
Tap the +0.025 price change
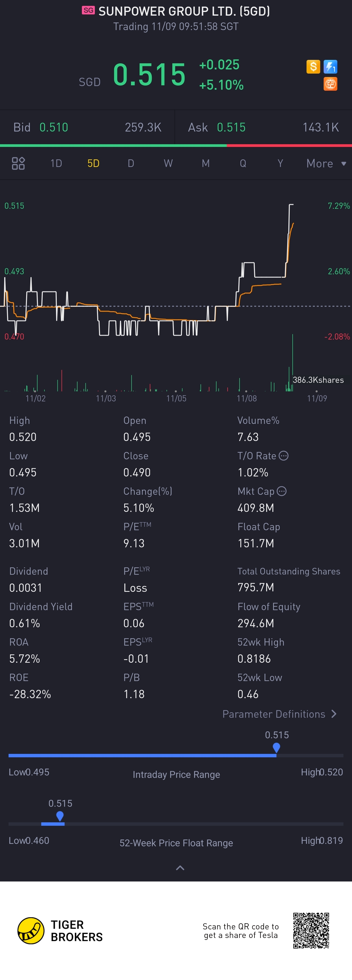tap(219, 65)
